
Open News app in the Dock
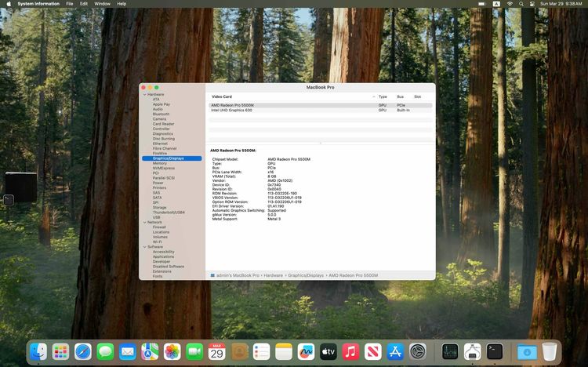coord(373,352)
